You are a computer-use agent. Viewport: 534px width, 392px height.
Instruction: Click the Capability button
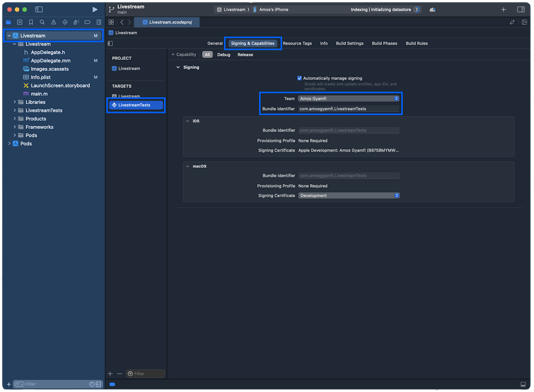183,54
